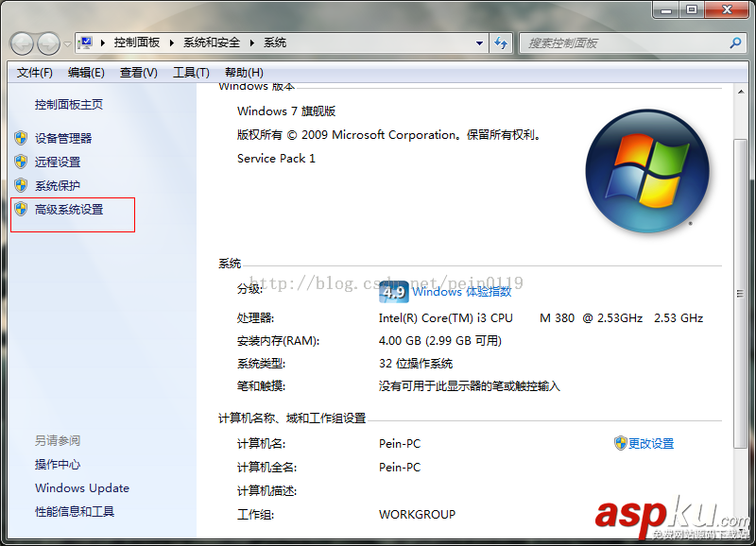
Task: Click the computer icon in the address bar
Action: tap(85, 43)
